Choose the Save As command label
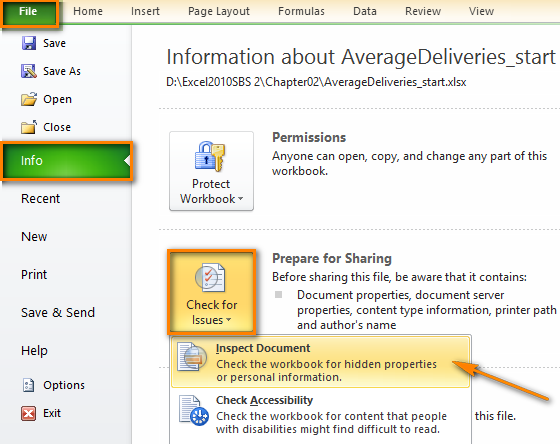Viewport: 560px width, 444px height. click(62, 71)
